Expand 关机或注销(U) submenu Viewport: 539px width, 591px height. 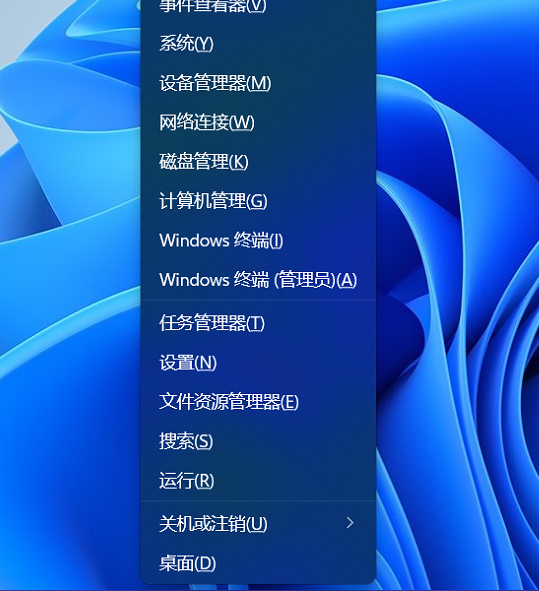(x=258, y=524)
